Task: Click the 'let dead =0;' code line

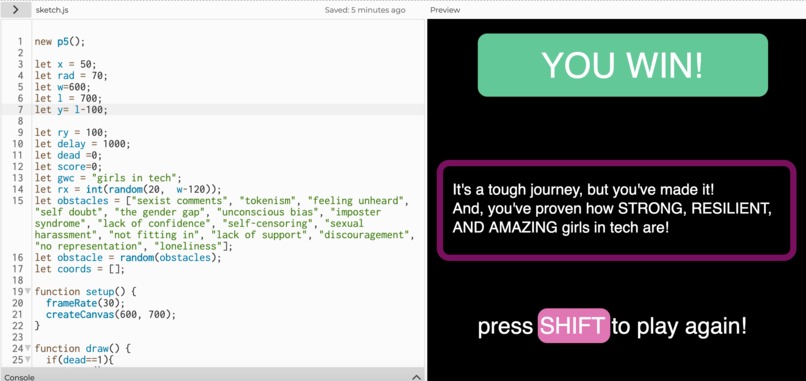Action: click(x=68, y=155)
